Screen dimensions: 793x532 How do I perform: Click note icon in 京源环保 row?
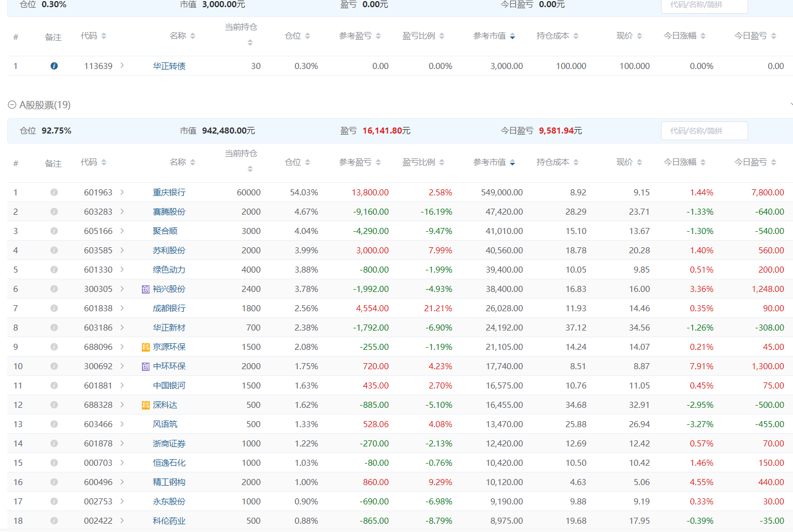54,347
